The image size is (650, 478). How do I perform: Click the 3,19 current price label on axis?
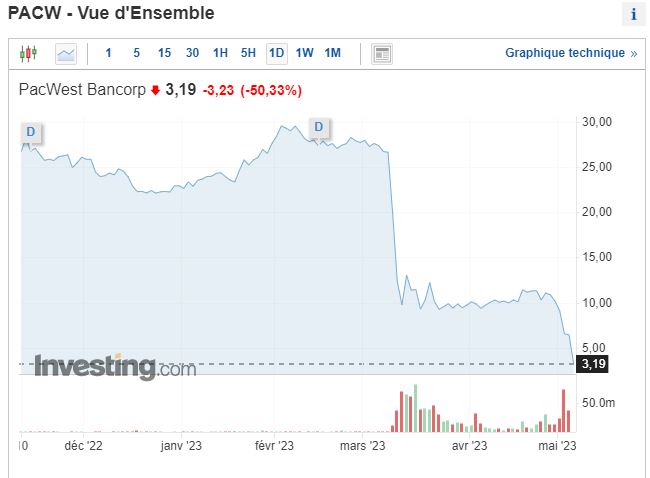[x=594, y=363]
